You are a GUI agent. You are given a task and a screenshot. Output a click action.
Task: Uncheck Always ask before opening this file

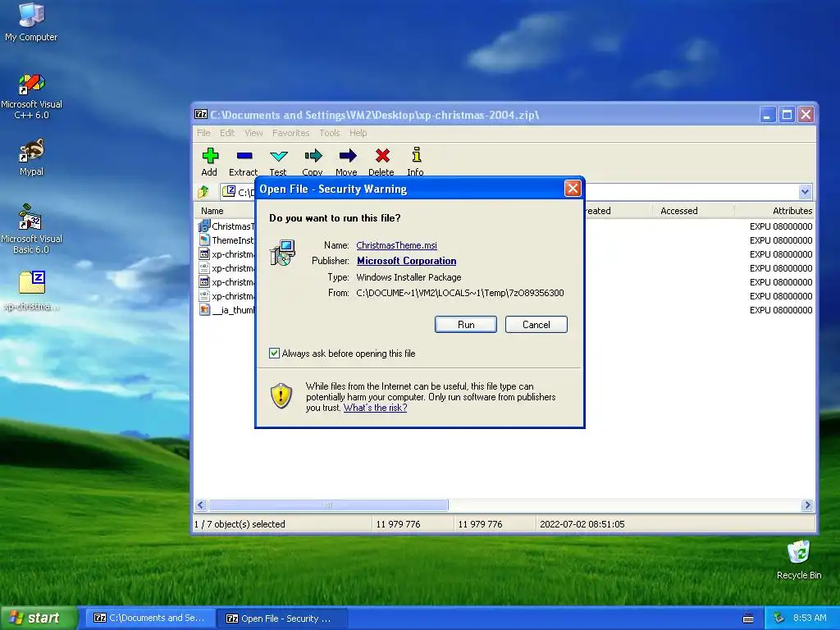(x=274, y=353)
